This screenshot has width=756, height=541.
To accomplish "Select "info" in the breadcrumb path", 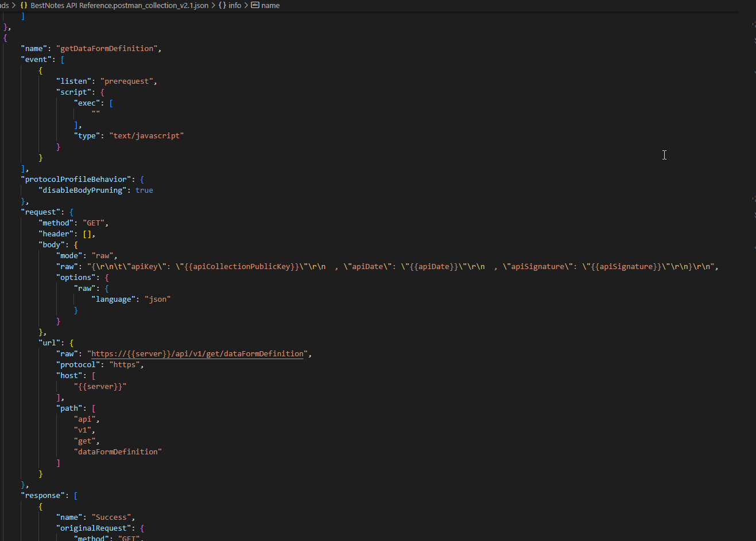I will (x=234, y=5).
